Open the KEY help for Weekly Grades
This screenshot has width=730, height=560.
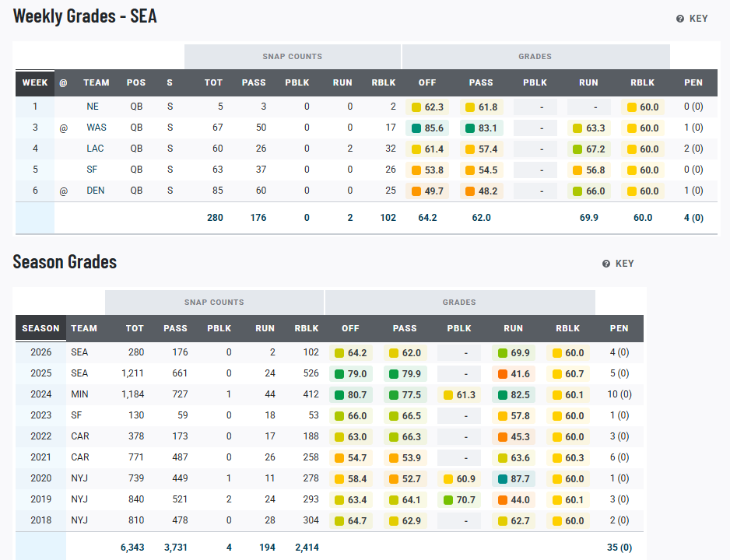(x=692, y=19)
